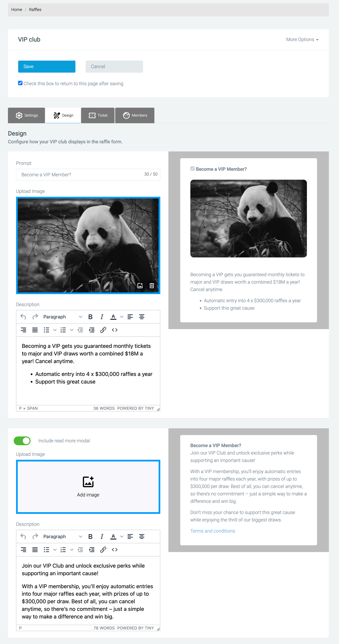Click Add image in the read more upload area
Image resolution: width=339 pixels, height=644 pixels.
(x=88, y=487)
